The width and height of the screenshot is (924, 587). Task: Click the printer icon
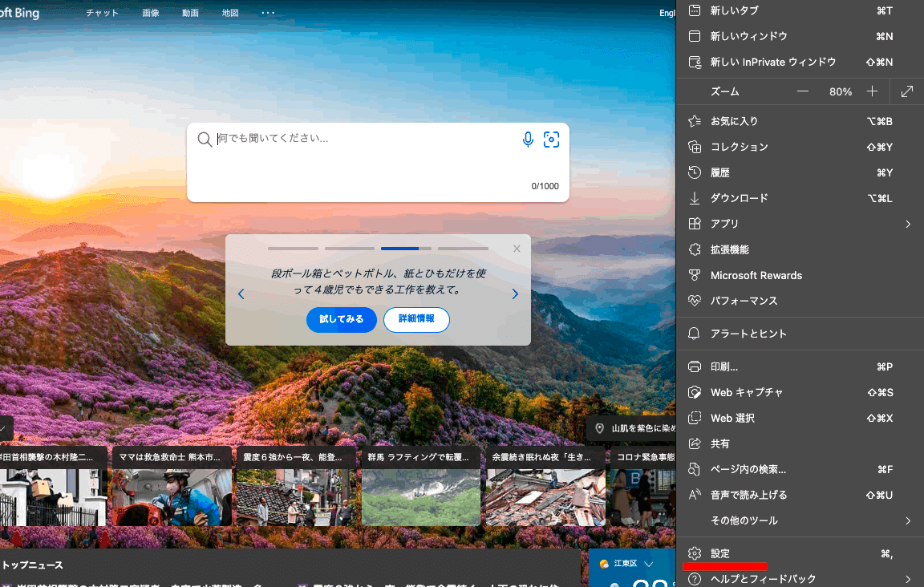point(695,366)
